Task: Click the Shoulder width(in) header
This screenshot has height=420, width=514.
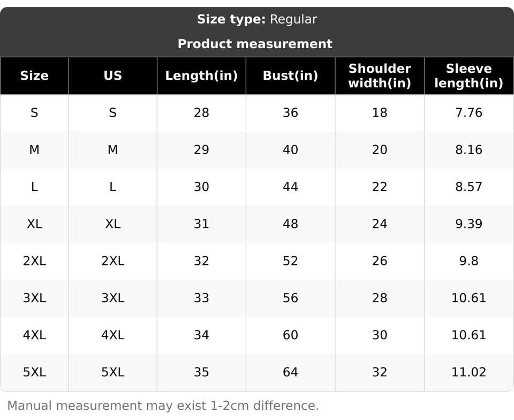Action: (x=380, y=75)
